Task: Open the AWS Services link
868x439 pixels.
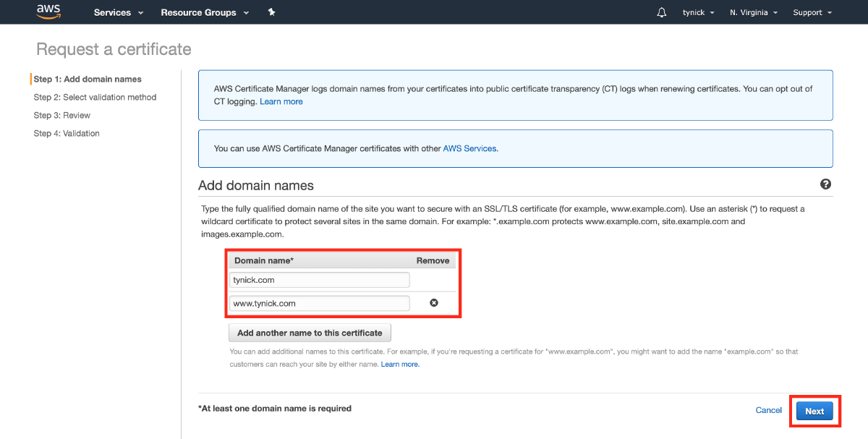Action: [x=470, y=148]
